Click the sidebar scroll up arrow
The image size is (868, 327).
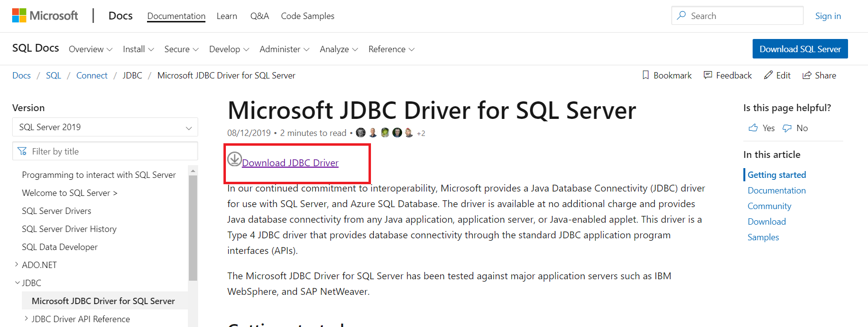coord(193,171)
